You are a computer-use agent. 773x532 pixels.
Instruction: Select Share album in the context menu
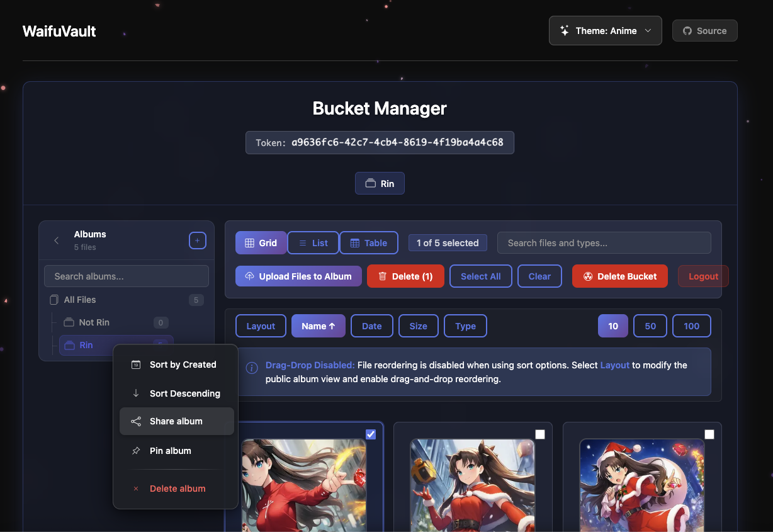(x=177, y=421)
